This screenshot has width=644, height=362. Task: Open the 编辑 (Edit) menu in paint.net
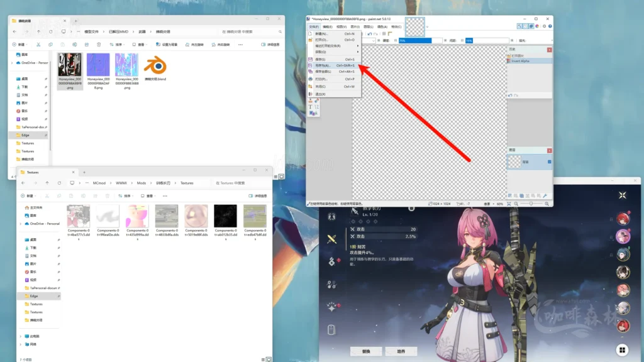pos(328,26)
